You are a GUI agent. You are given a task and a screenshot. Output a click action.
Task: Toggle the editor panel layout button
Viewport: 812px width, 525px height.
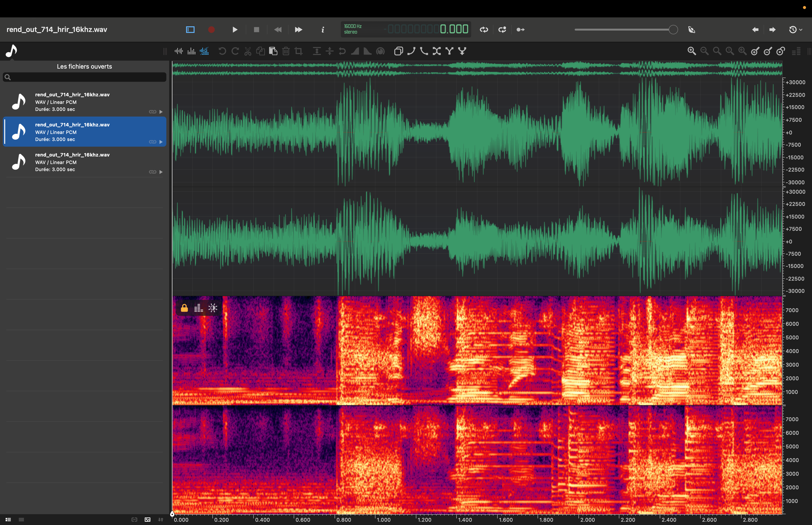(190, 30)
